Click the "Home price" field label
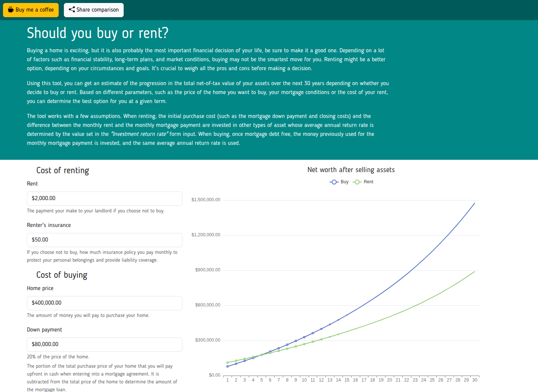 (x=40, y=288)
